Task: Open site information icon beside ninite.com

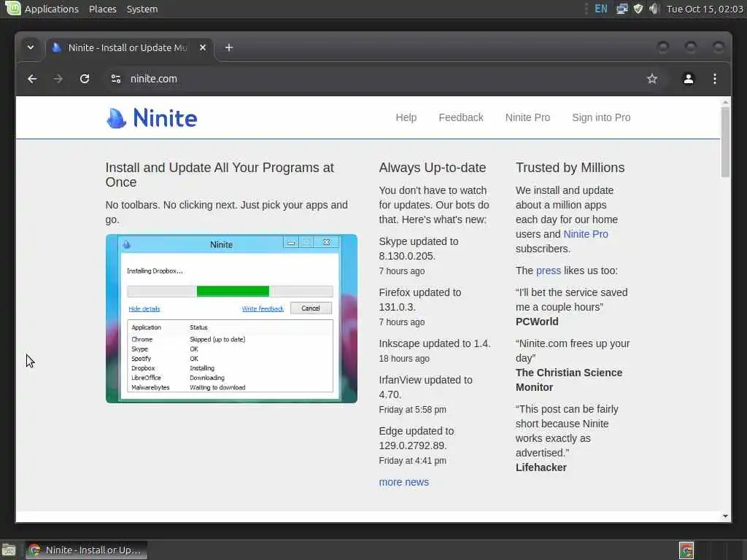Action: tap(116, 79)
